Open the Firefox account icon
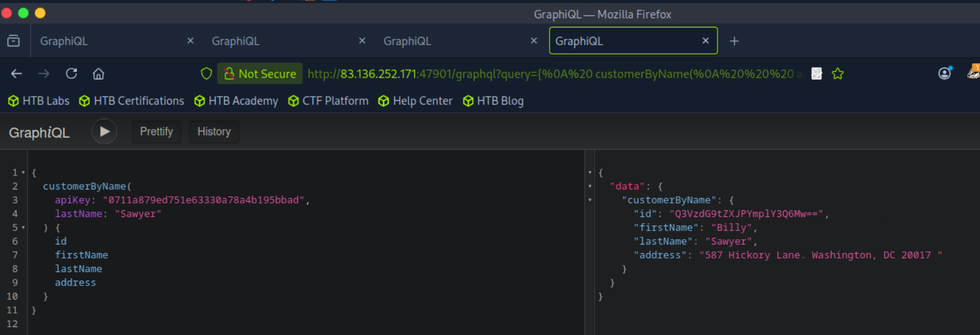This screenshot has width=980, height=335. click(x=945, y=73)
